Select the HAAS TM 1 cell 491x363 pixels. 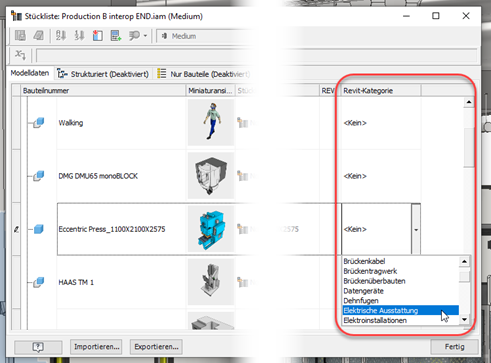[121, 282]
